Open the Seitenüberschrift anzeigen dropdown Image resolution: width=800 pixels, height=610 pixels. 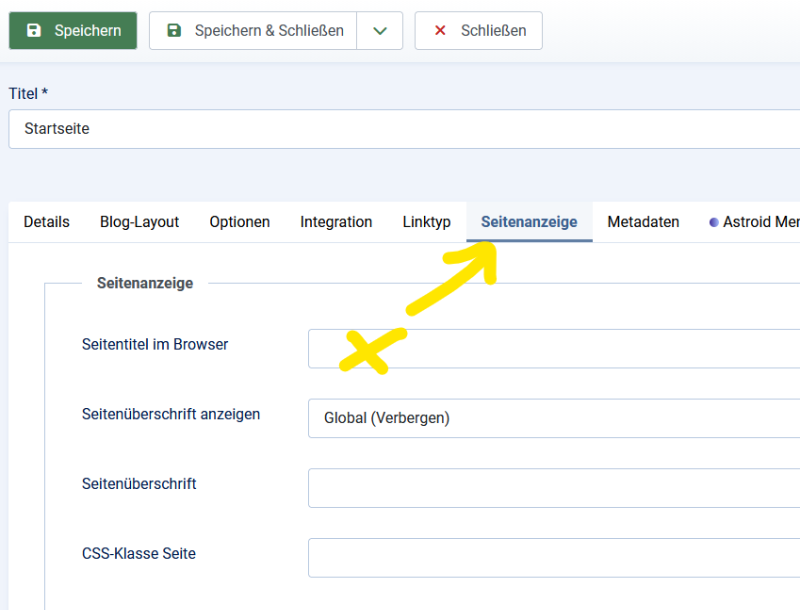click(x=555, y=418)
